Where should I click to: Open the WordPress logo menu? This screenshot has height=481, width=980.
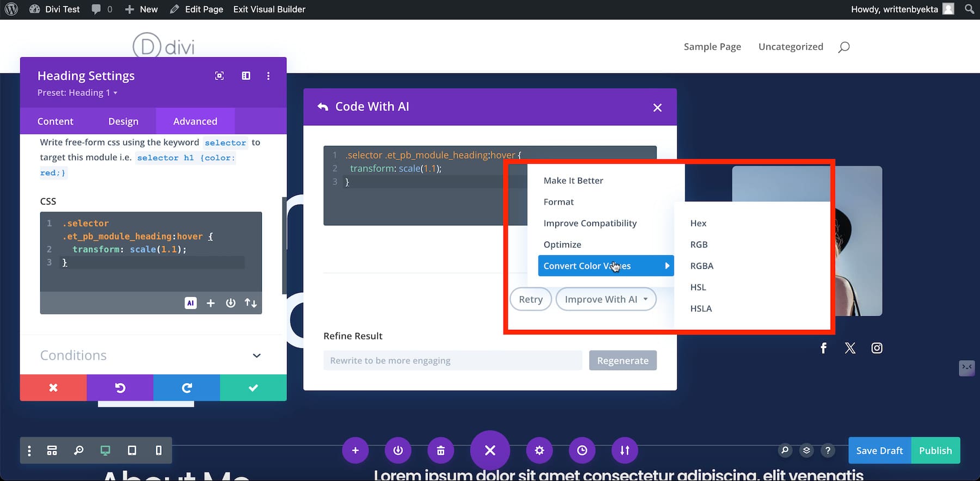11,9
